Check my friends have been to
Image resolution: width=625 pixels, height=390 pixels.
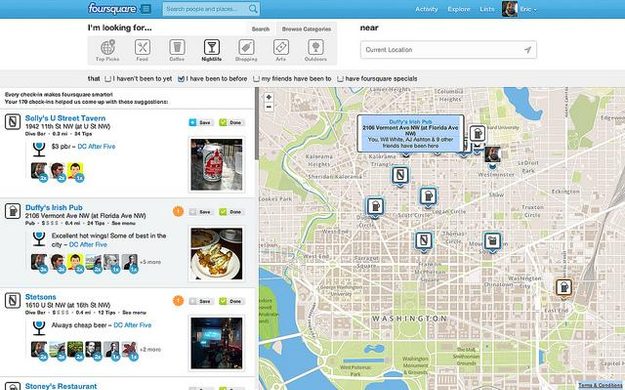256,79
